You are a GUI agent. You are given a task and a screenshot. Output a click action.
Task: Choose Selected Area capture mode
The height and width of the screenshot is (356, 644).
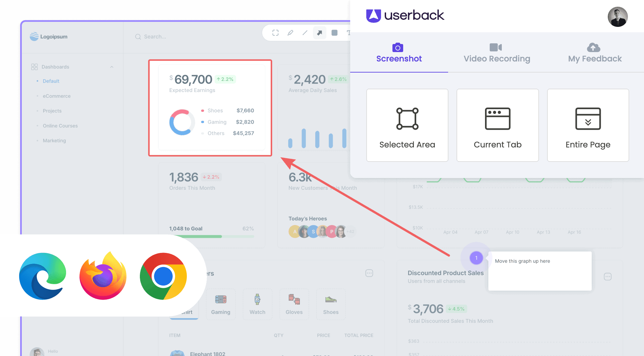[407, 125]
